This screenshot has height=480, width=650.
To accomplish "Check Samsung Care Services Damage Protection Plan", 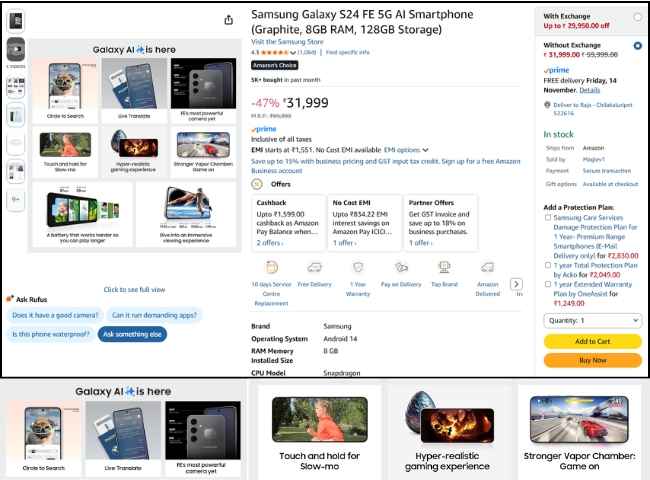I will (548, 218).
